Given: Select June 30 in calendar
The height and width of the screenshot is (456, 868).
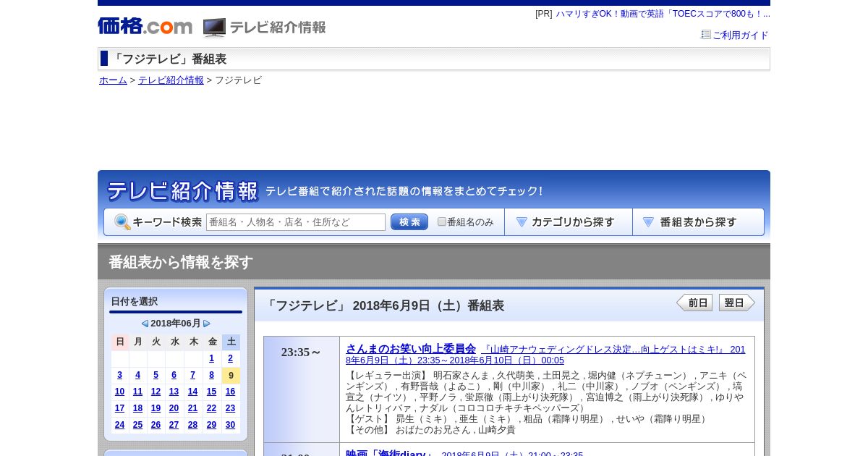Looking at the screenshot, I should tap(230, 425).
